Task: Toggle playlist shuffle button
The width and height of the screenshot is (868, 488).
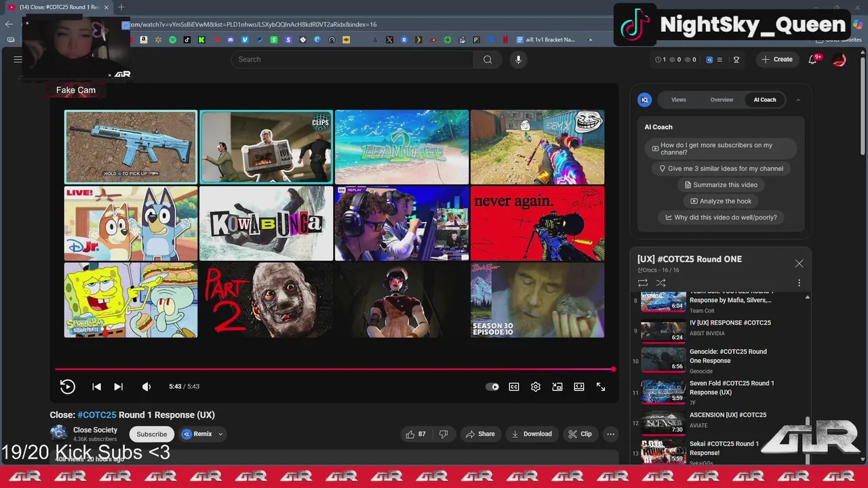Action: (x=661, y=283)
